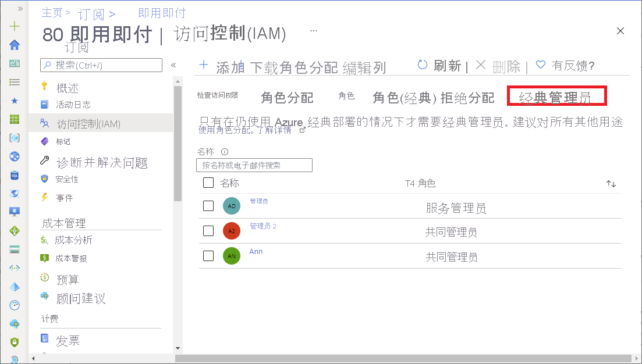Open the Dashboard chart icon in the sidebar
Image resolution: width=642 pixels, height=364 pixels.
[15, 63]
